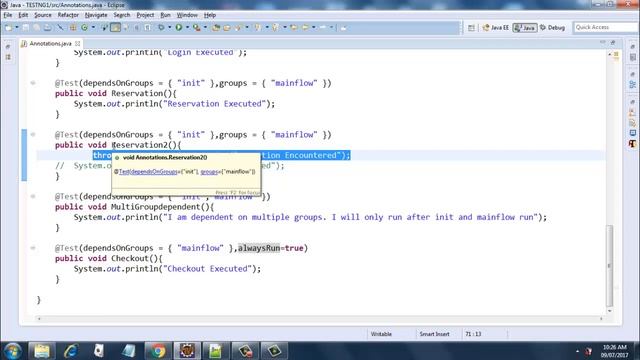Click the Save toolbar icon
Viewport: 640px width, 360px height.
click(26, 27)
